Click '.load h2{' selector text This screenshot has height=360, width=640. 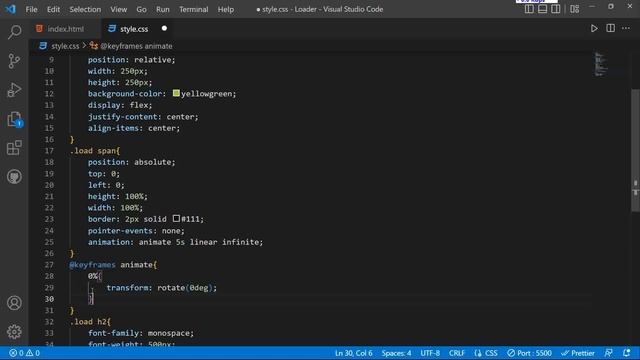[90, 322]
